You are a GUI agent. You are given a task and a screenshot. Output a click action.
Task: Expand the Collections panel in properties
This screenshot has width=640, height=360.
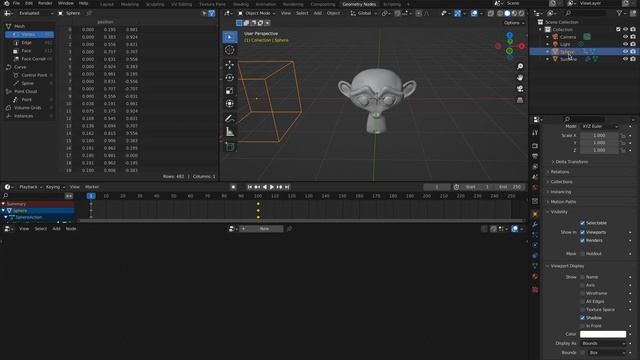click(x=561, y=182)
